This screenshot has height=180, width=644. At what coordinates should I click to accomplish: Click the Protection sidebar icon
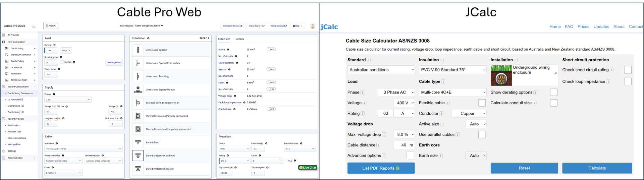7,74
